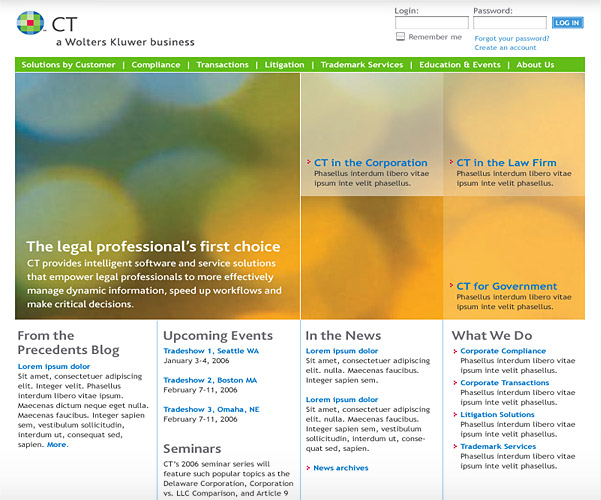Open the Litigation menu item
The width and height of the screenshot is (601, 500).
[x=284, y=64]
